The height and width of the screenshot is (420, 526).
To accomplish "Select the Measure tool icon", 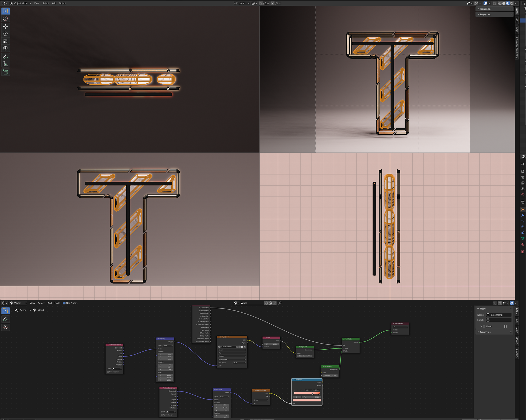I will click(x=5, y=64).
